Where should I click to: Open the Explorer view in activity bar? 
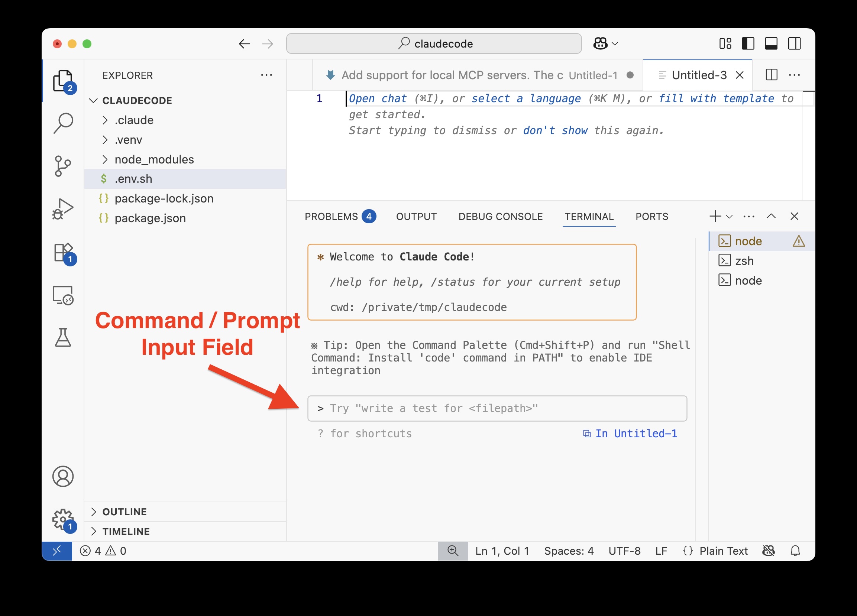[63, 81]
